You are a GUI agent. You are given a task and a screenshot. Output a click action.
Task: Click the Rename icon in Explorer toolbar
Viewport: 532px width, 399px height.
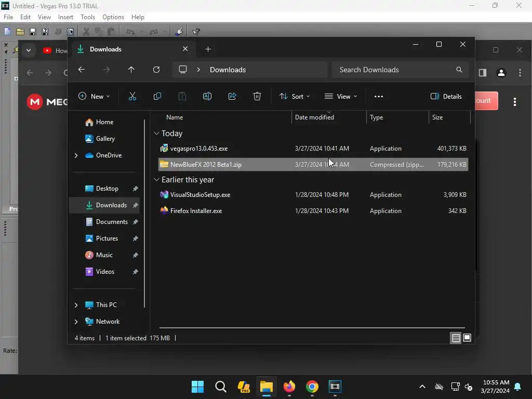[207, 96]
